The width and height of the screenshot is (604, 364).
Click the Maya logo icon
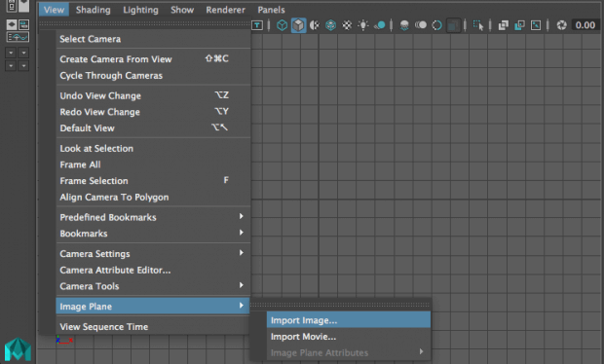coord(18,349)
